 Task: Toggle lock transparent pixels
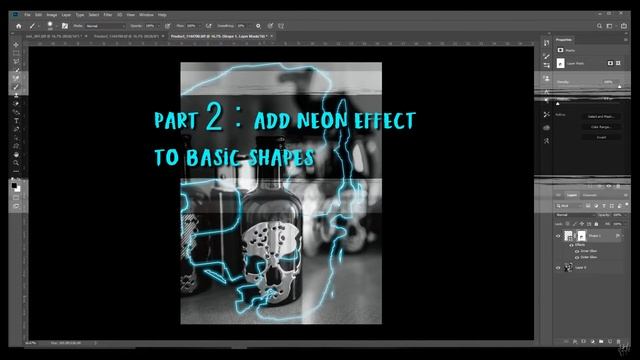point(568,224)
